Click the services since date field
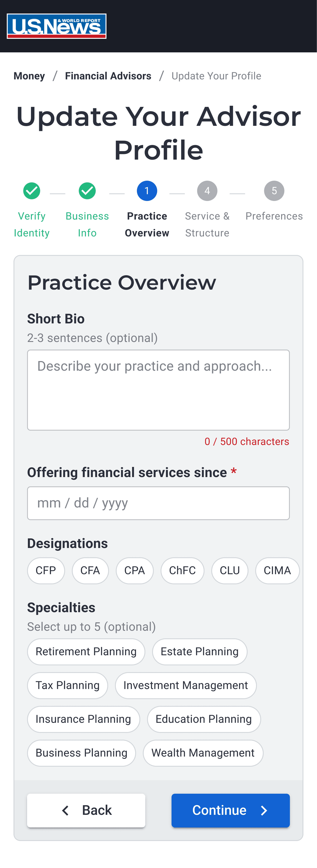317x868 pixels. (158, 503)
